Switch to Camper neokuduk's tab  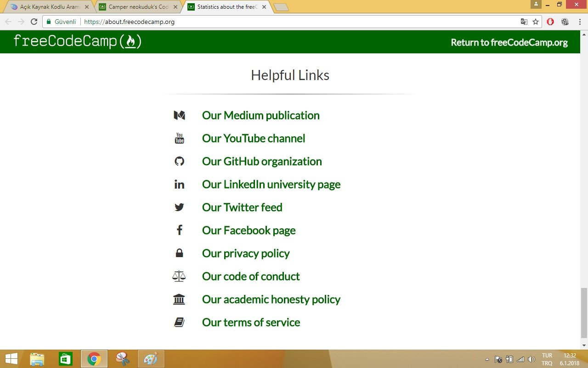[138, 7]
